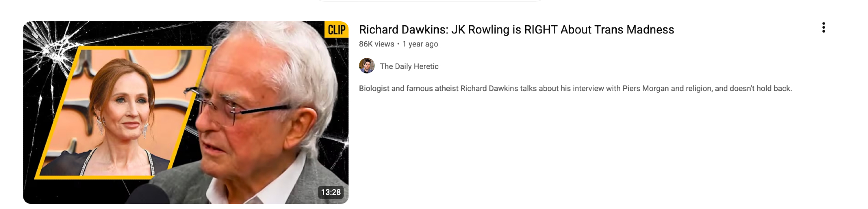Go to The Daily Heretic channel name
Viewport: 868px width, 209px height.
(409, 66)
